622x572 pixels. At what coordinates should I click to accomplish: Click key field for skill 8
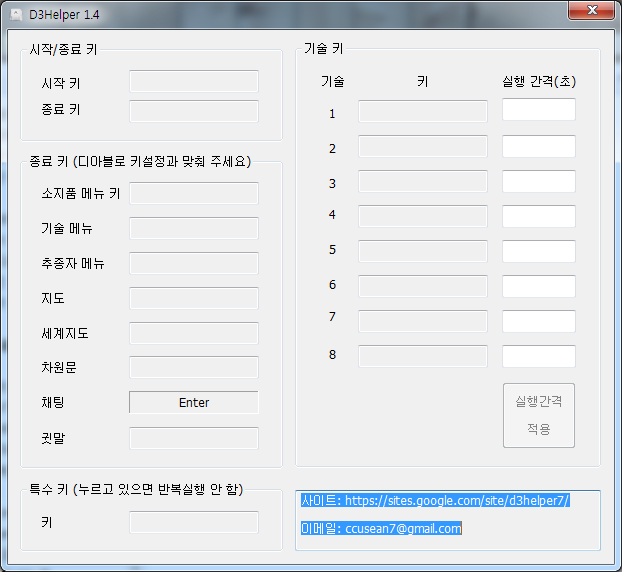click(x=423, y=356)
